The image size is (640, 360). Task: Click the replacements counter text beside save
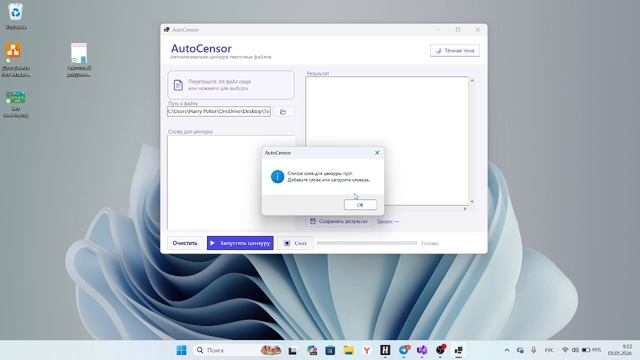pyautogui.click(x=388, y=222)
